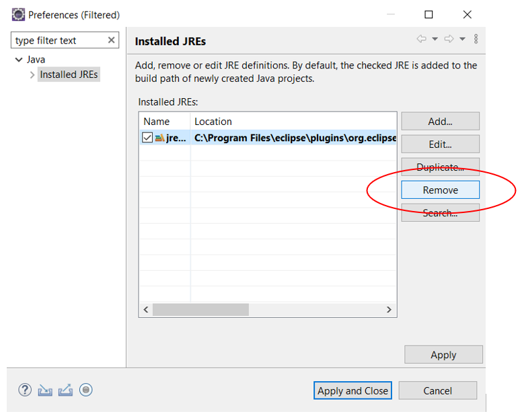520x420 pixels.
Task: Select Installed JREs in the tree
Action: [x=69, y=75]
